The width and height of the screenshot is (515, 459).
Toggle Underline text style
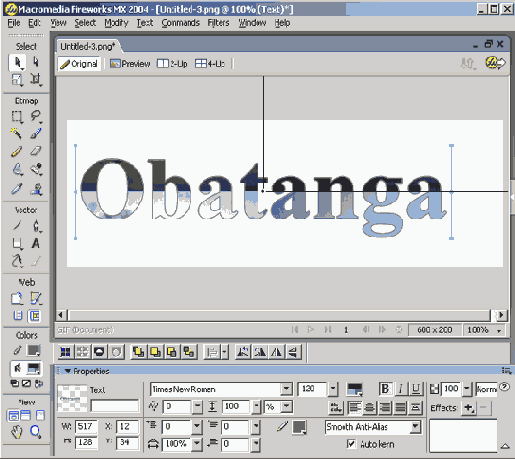pyautogui.click(x=416, y=389)
